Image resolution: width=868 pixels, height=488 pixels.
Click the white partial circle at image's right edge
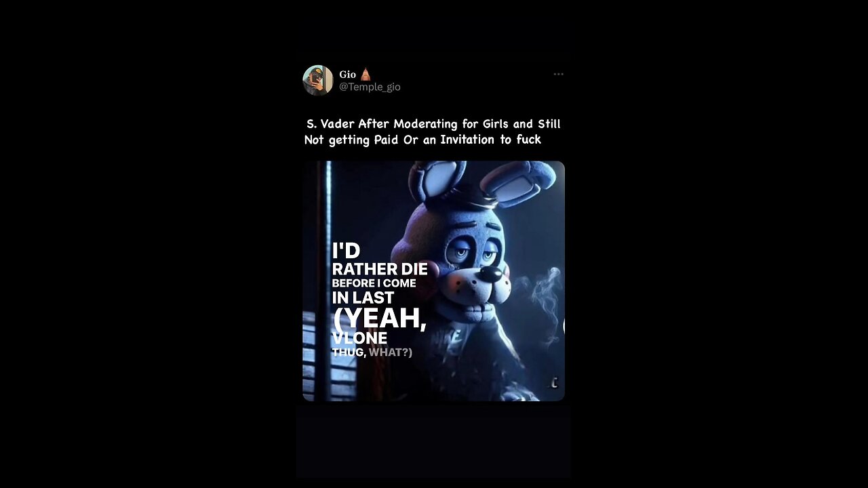pos(562,327)
